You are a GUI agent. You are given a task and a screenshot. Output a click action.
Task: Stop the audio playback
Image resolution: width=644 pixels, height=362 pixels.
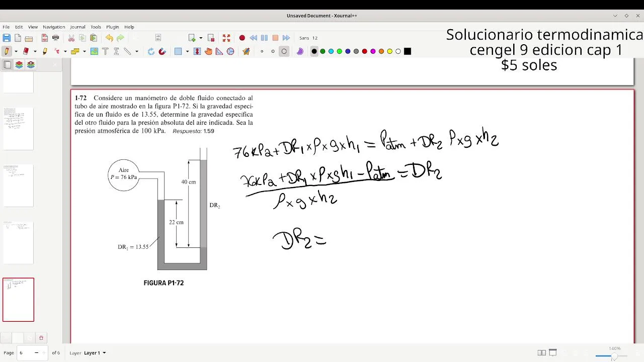(275, 38)
